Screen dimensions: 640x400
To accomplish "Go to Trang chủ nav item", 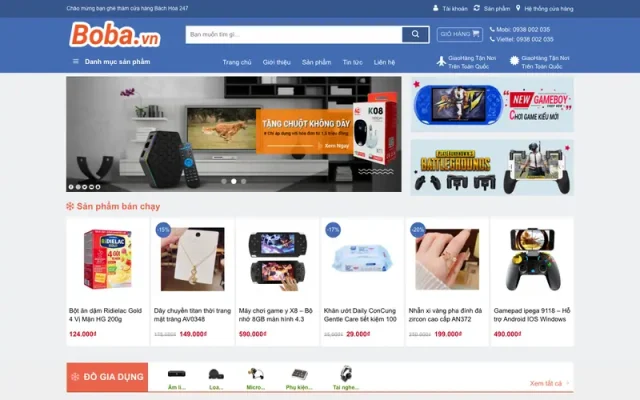I will [237, 62].
